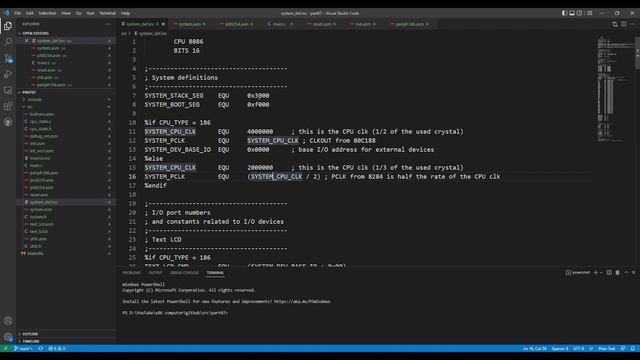This screenshot has width=640, height=360.
Task: Open the remote window status icon
Action: [5, 348]
